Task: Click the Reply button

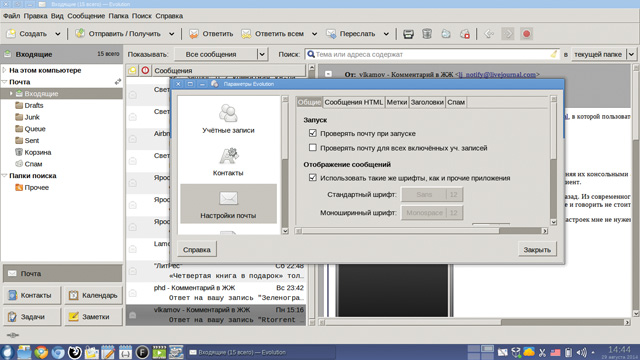Action: [x=211, y=34]
